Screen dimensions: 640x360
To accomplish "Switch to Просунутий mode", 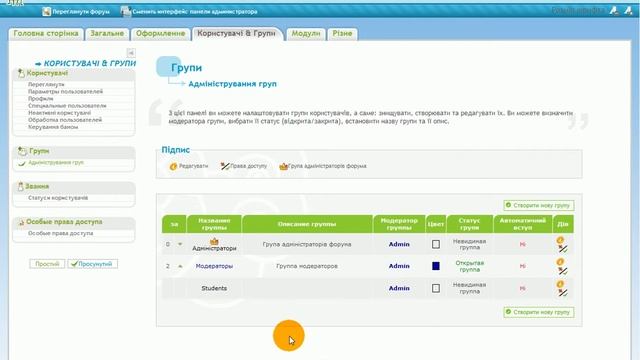I will pos(93,264).
